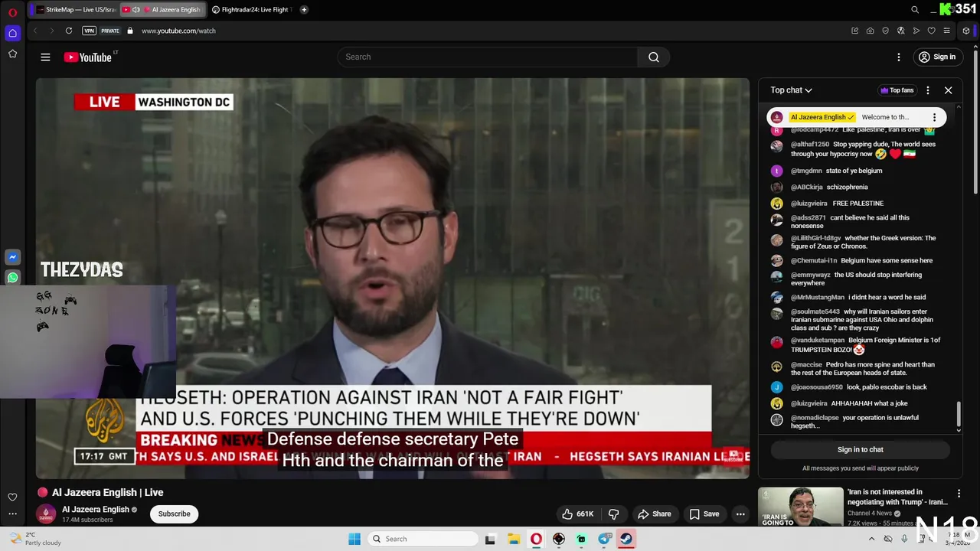Mute the Al Jazeera tab audio speaker icon
The image size is (980, 551).
point(136,10)
